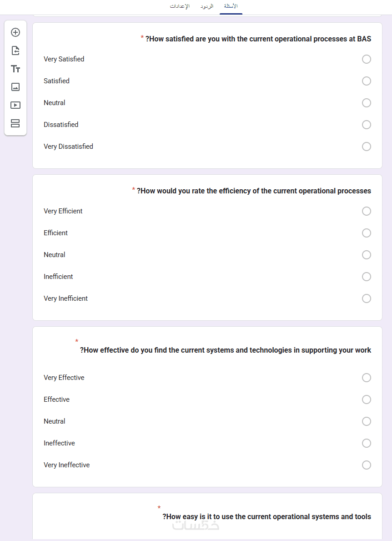Viewport: 392px width, 541px height.
Task: Open the الإعدادات (Settings) tab
Action: 180,6
